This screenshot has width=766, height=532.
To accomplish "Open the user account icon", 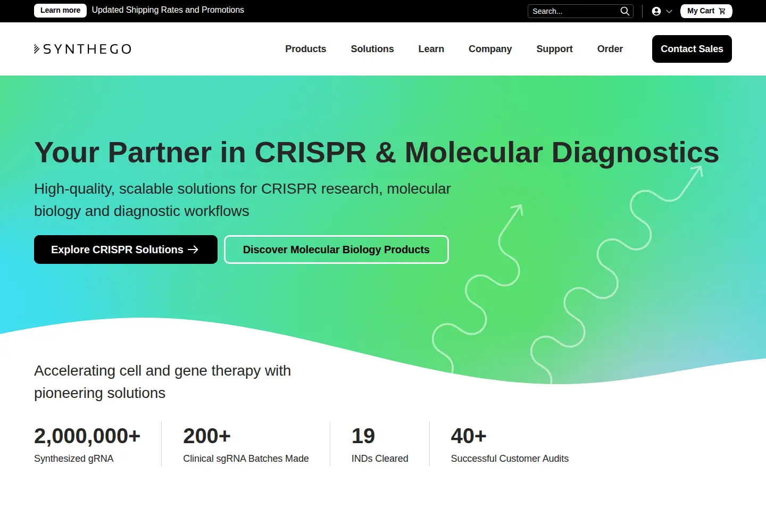I will 656,11.
